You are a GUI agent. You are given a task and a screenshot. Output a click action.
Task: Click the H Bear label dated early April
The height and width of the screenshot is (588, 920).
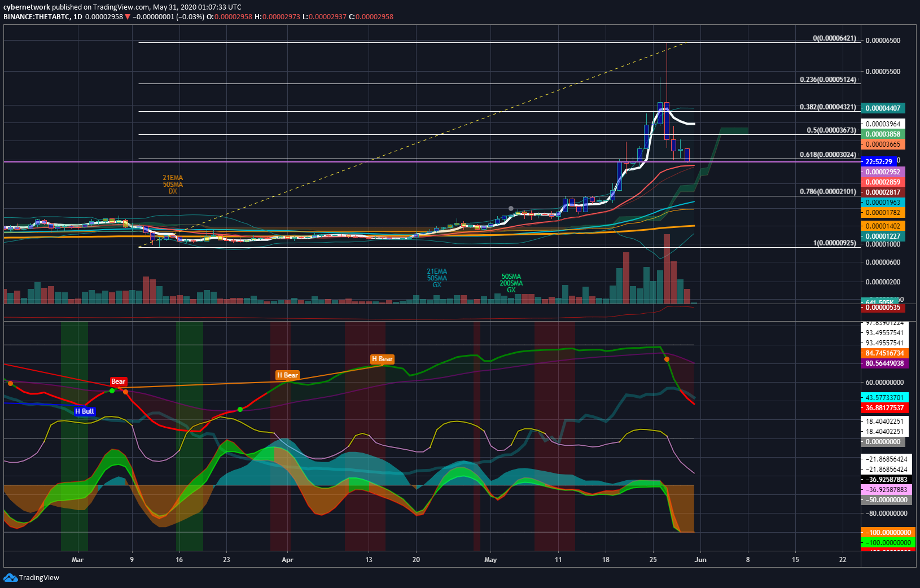coord(287,375)
